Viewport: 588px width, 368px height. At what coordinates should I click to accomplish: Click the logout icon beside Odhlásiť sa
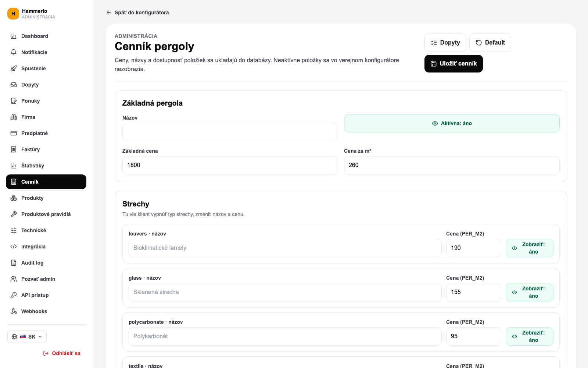(x=46, y=353)
